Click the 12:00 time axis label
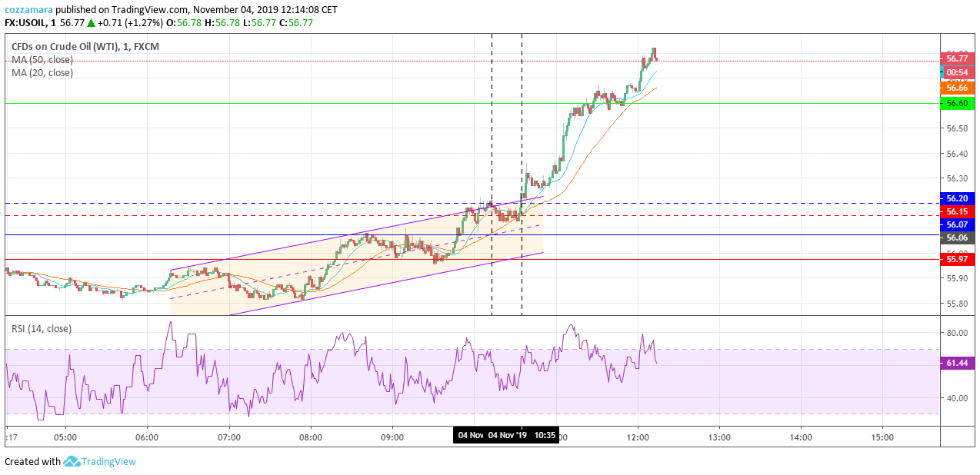Viewport: 980px width, 475px height. tap(638, 437)
